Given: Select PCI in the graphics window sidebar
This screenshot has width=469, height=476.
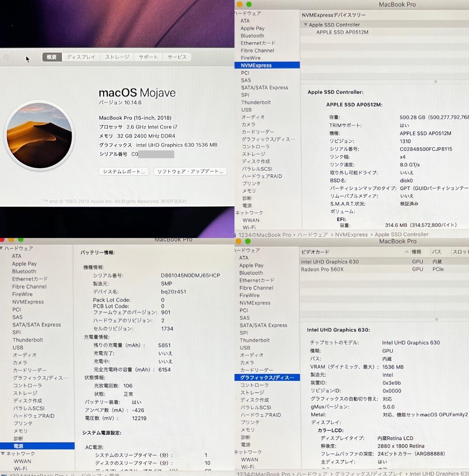Looking at the screenshot, I should click(244, 311).
